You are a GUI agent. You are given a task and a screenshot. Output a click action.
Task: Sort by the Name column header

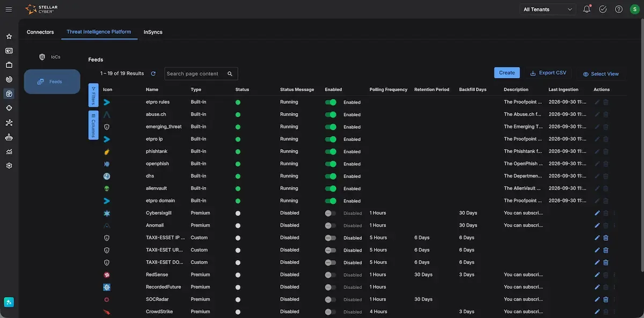click(x=152, y=90)
